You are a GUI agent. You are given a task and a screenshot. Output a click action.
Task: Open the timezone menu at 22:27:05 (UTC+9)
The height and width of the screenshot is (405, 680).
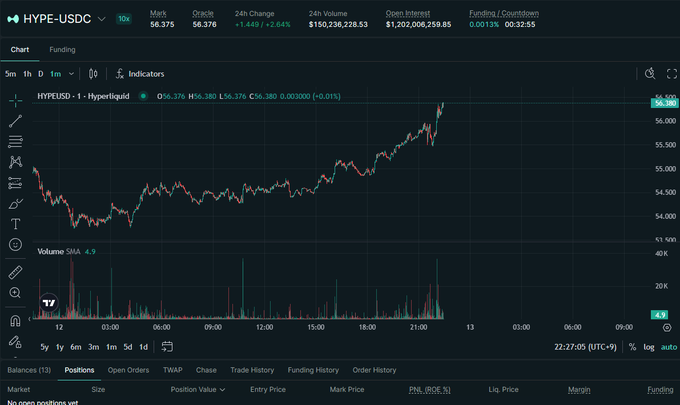click(585, 347)
